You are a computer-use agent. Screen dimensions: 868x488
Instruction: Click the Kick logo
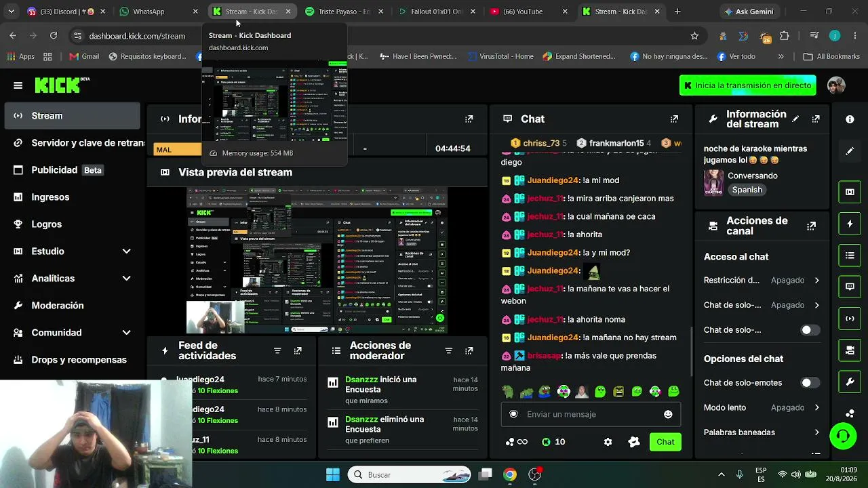pyautogui.click(x=62, y=85)
